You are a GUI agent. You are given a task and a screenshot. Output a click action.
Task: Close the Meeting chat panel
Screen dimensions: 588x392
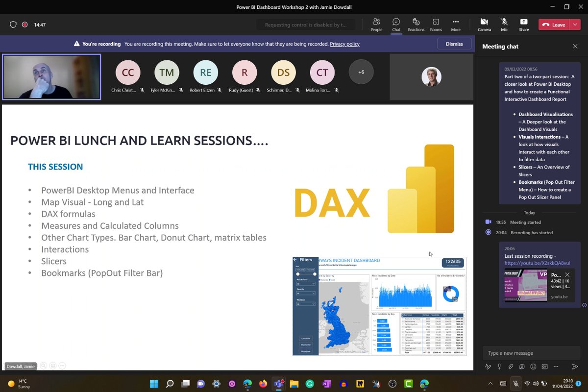[x=575, y=47]
